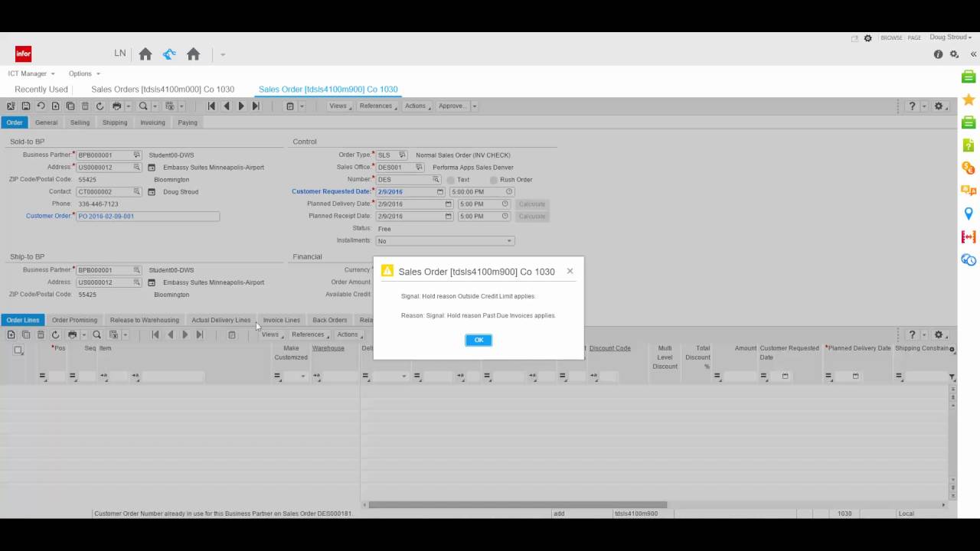The height and width of the screenshot is (551, 980).
Task: Open the Views menu in the order toolbar
Action: (x=339, y=106)
